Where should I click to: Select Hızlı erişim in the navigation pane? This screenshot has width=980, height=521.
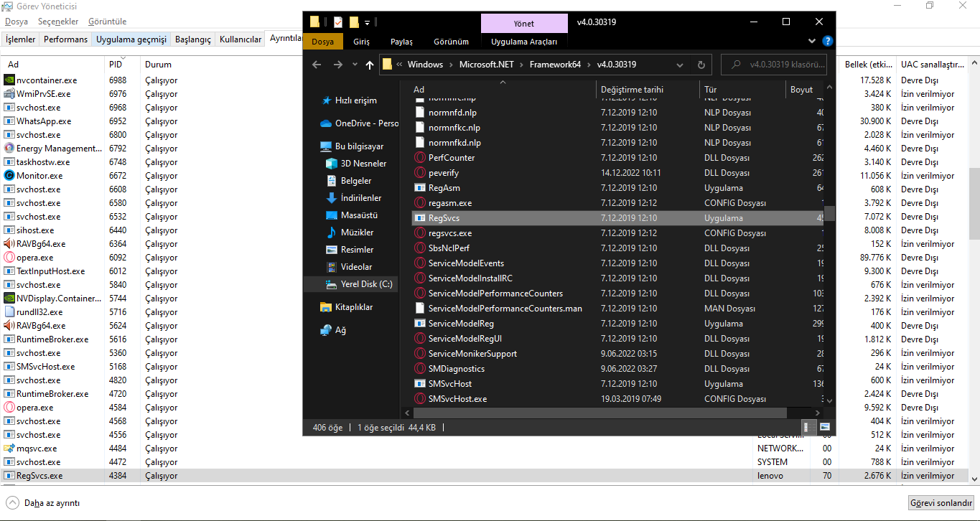click(x=355, y=100)
